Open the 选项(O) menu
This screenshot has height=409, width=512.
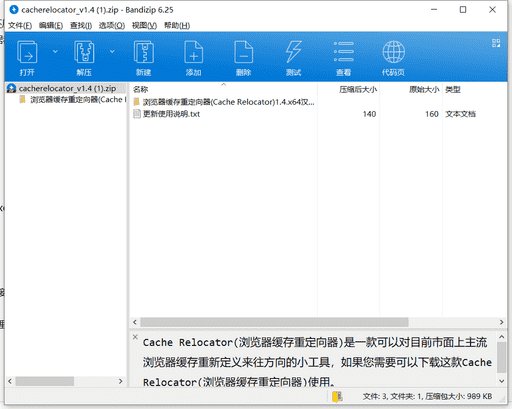[112, 25]
